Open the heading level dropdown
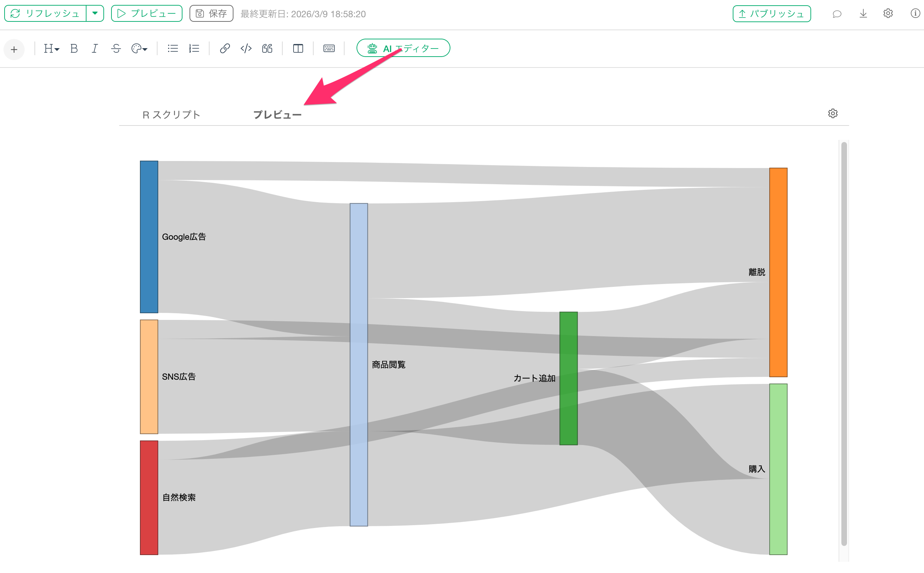The image size is (924, 573). coord(52,49)
